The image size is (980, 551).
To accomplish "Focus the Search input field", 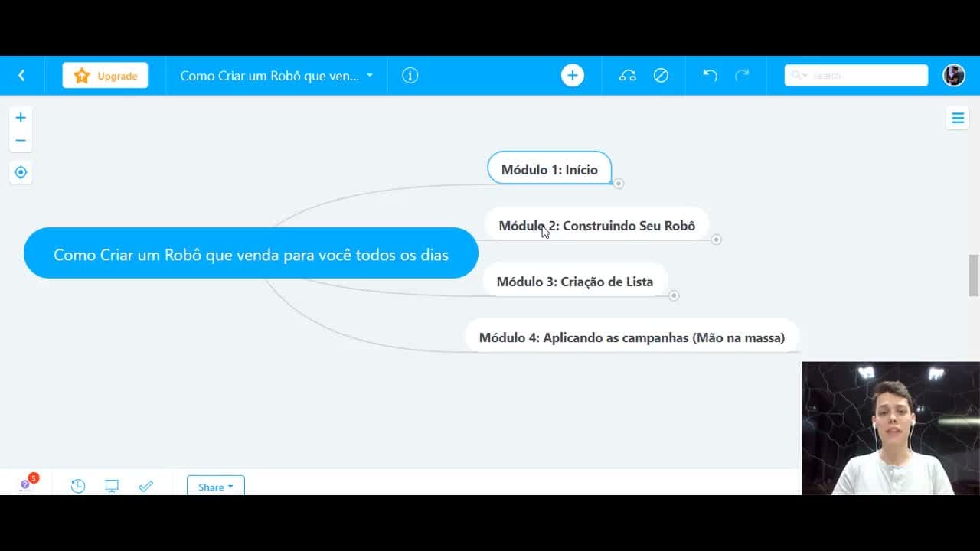I will 856,75.
